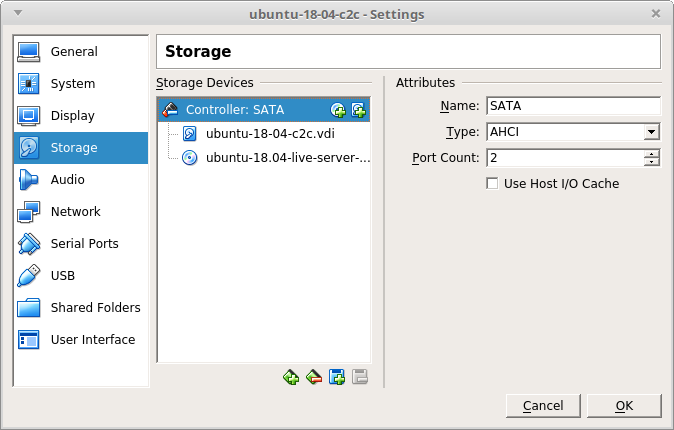
Task: Increase Port Count with up arrow
Action: (652, 153)
